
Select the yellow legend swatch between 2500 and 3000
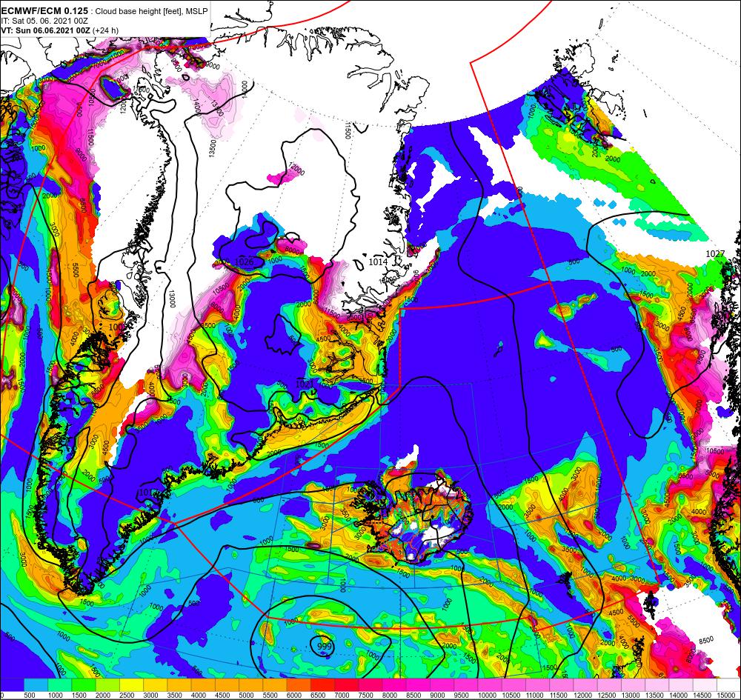coord(131,684)
